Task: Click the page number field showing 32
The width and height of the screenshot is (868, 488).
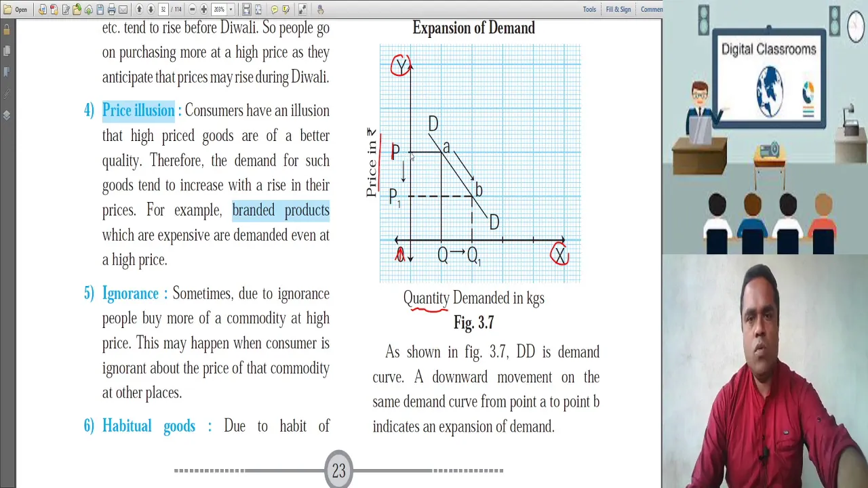Action: pyautogui.click(x=163, y=9)
